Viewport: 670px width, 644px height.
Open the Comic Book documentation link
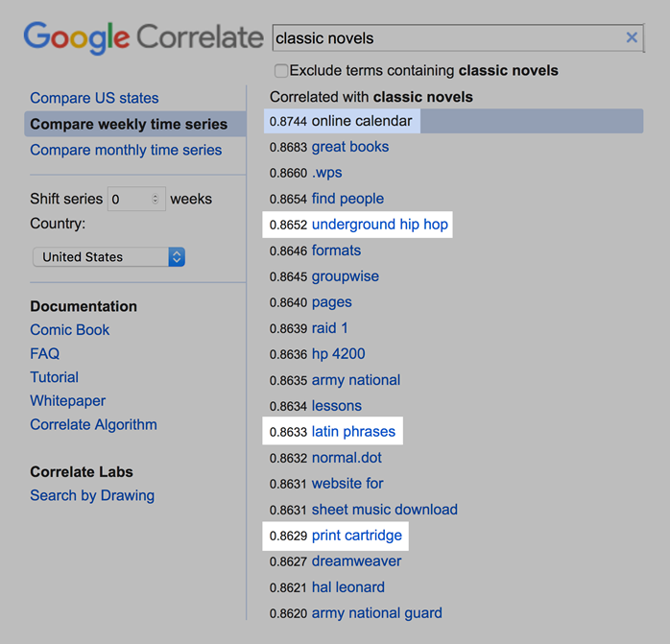70,330
